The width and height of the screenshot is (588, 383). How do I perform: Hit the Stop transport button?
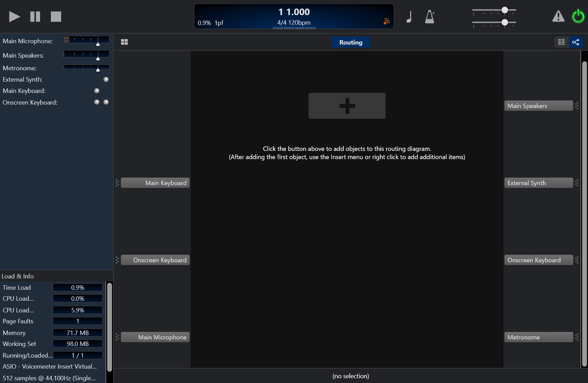(x=56, y=16)
